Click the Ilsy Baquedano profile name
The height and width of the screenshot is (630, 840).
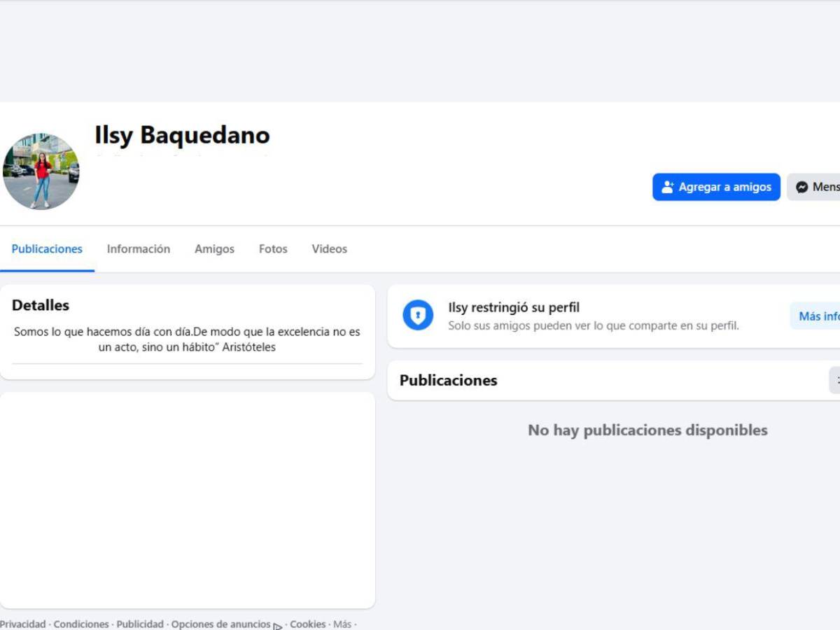coord(182,135)
